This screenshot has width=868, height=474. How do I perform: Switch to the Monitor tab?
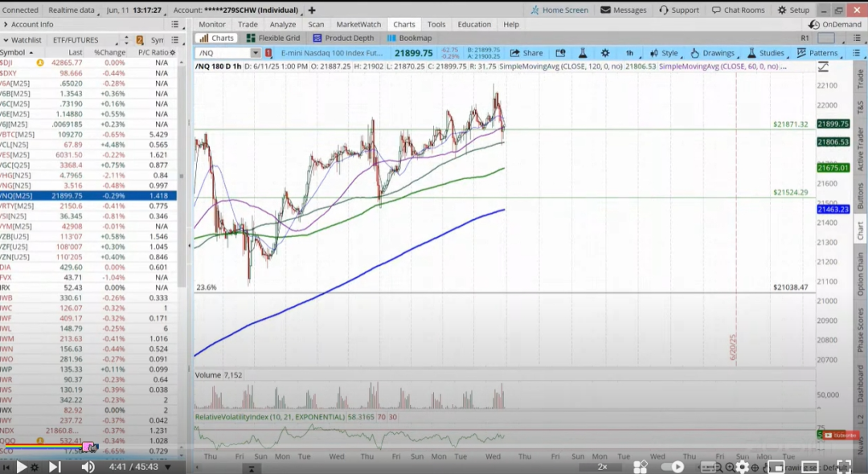tap(212, 24)
